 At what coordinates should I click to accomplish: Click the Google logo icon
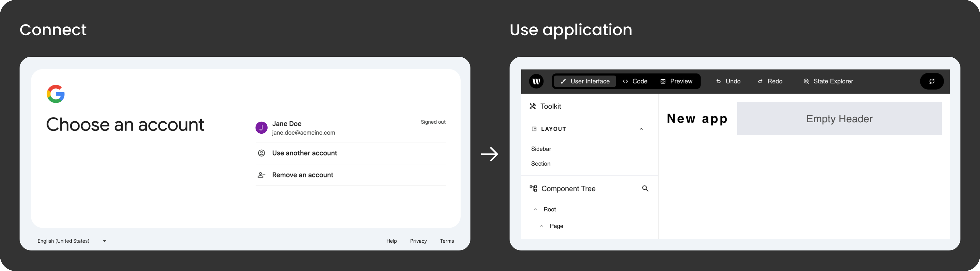tap(55, 94)
